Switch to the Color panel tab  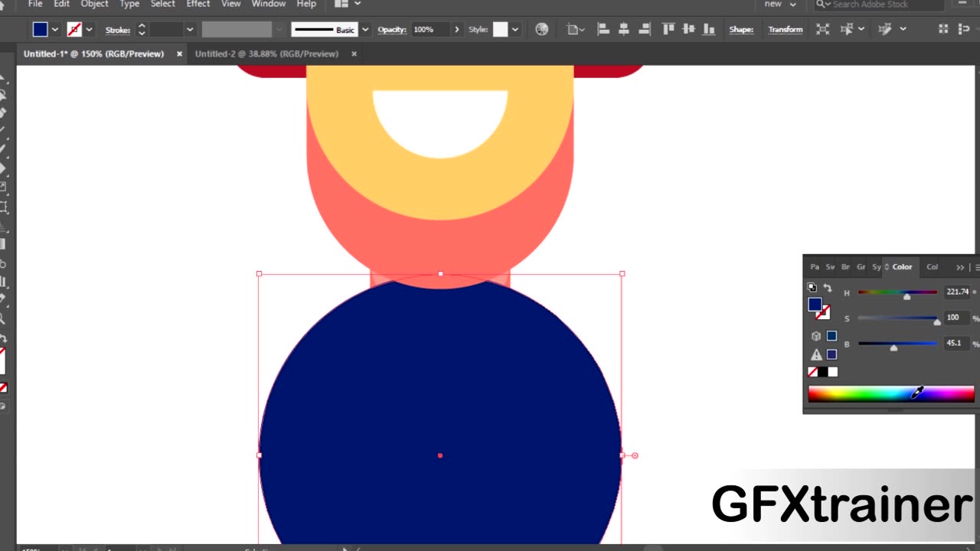pos(902,266)
